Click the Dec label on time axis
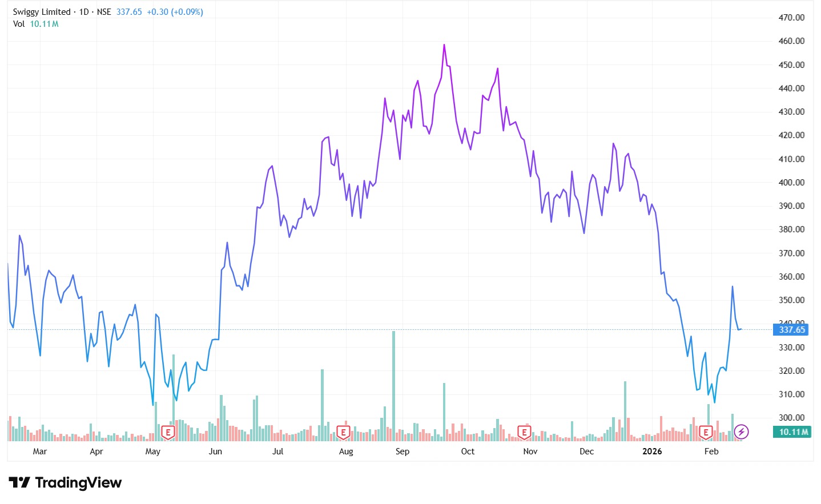 (x=586, y=451)
